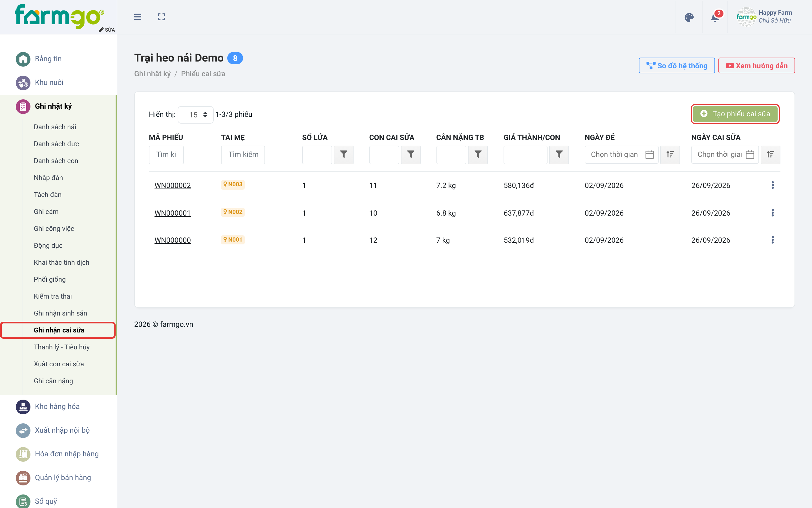Go to Danh sách nái

coord(55,127)
